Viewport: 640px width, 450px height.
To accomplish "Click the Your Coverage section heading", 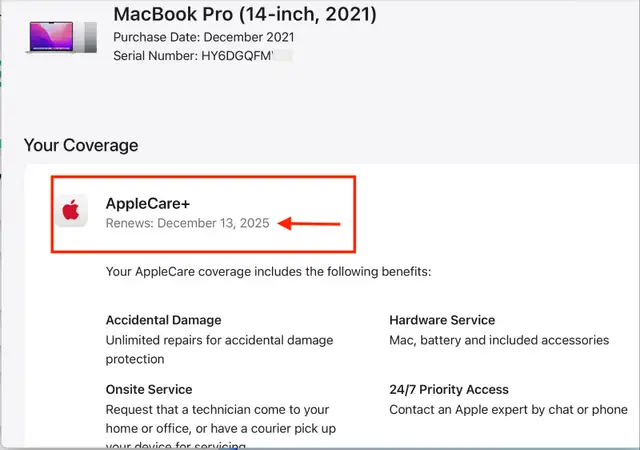I will tap(81, 145).
